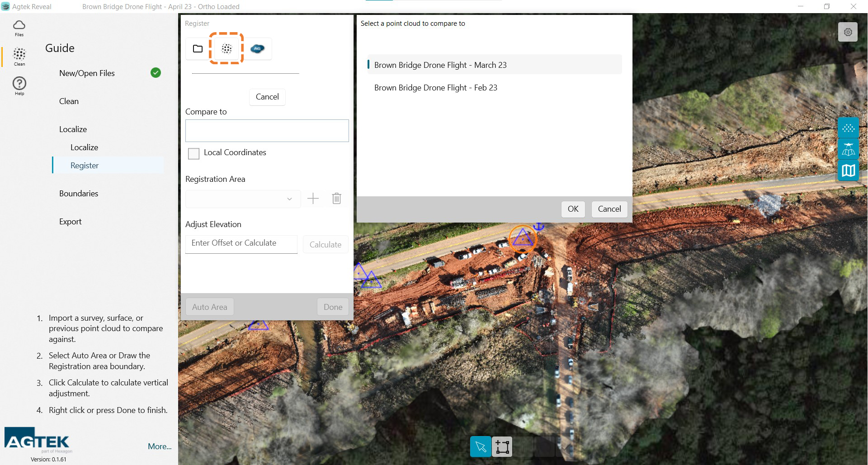868x465 pixels.
Task: Expand the Registration Area dropdown
Action: pos(243,199)
